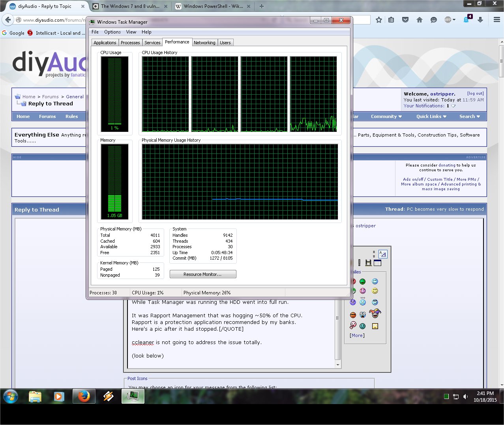
Task: Insert the green smiley emoticon
Action: 363,281
